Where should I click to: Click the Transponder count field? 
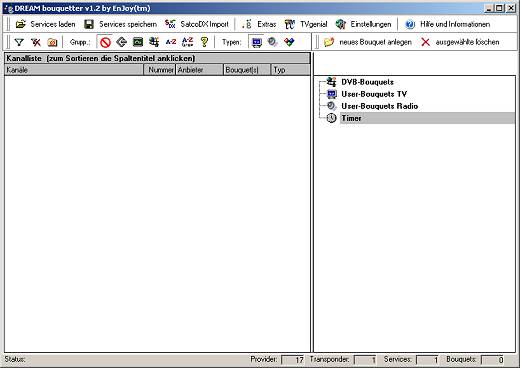coord(365,360)
